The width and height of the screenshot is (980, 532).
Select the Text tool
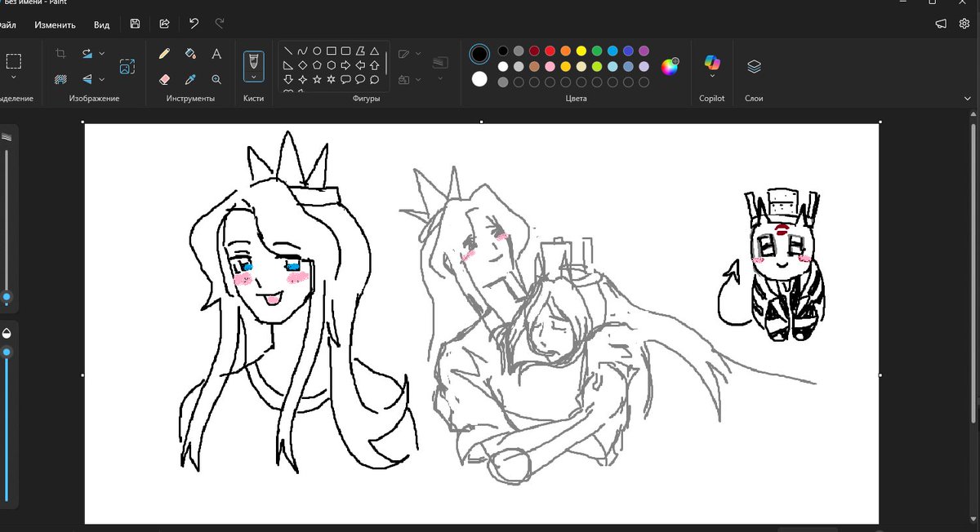point(216,54)
